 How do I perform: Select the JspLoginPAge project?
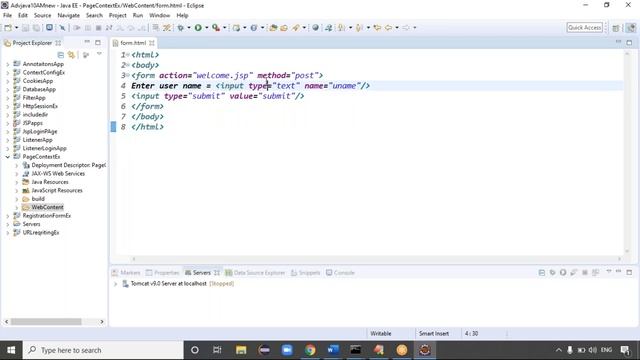(x=40, y=131)
